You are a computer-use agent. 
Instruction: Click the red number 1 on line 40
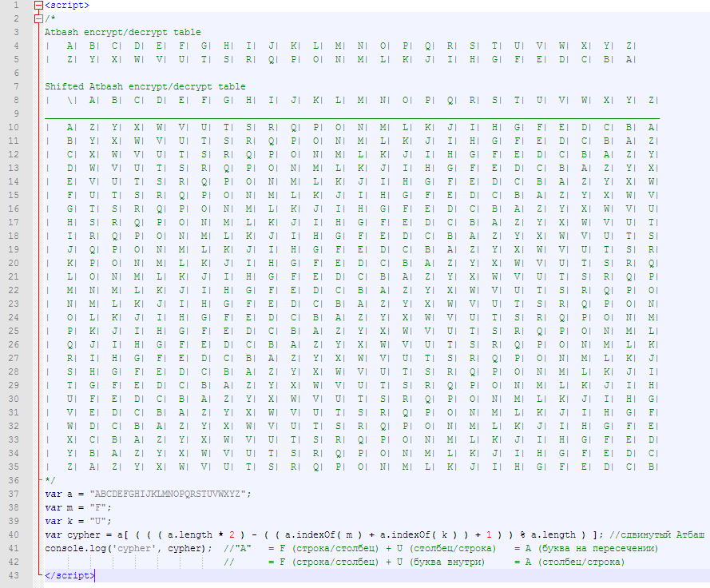pos(489,534)
